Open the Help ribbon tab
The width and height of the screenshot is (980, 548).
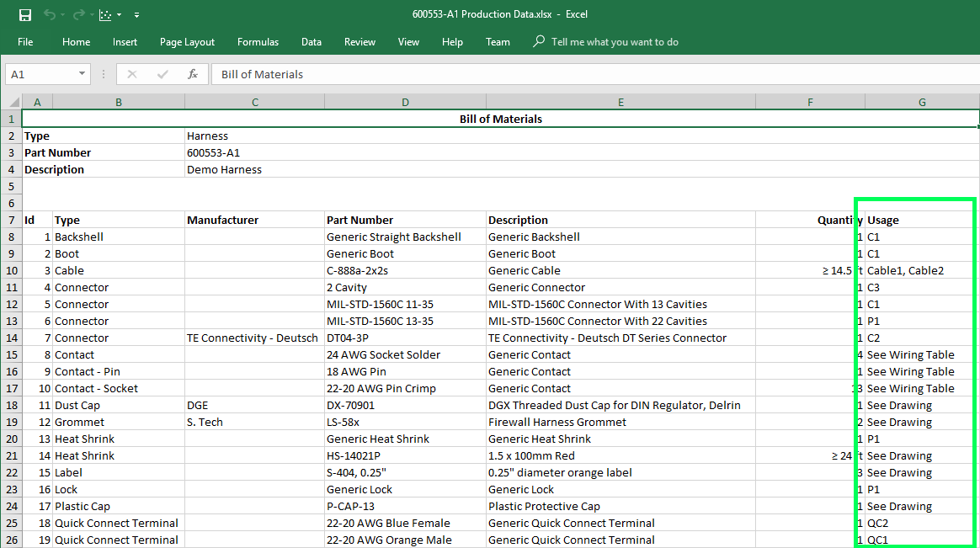452,42
